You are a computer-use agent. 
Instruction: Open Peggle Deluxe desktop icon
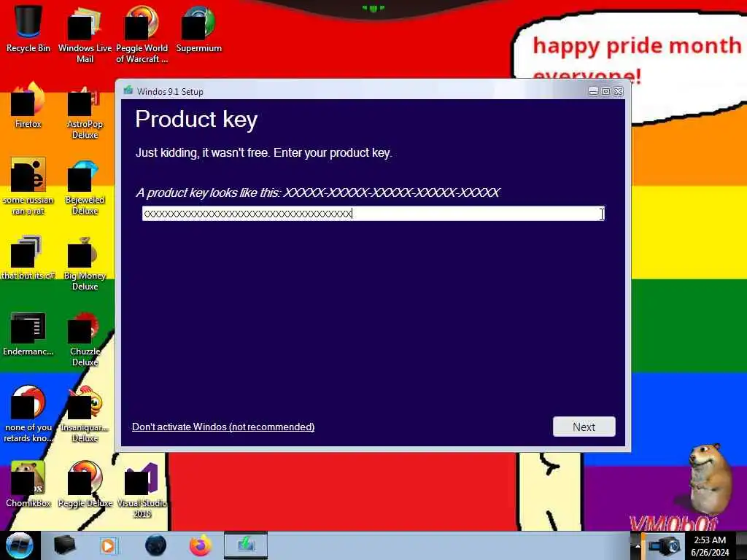(85, 484)
